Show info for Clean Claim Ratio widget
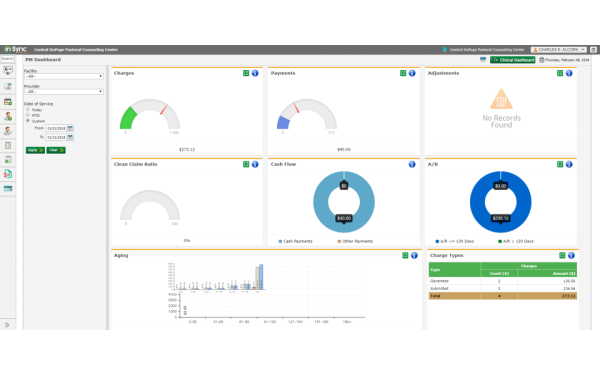Screen dimensions: 600x375 [255, 164]
